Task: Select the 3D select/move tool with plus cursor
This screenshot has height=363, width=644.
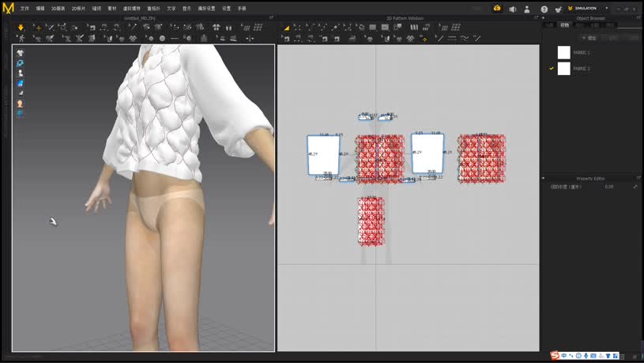Action: tap(38, 28)
